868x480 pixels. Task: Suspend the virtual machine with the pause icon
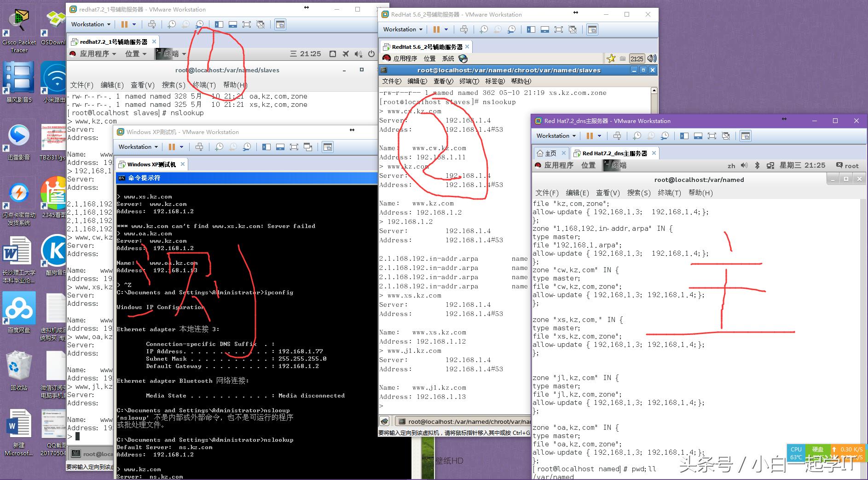coord(124,24)
